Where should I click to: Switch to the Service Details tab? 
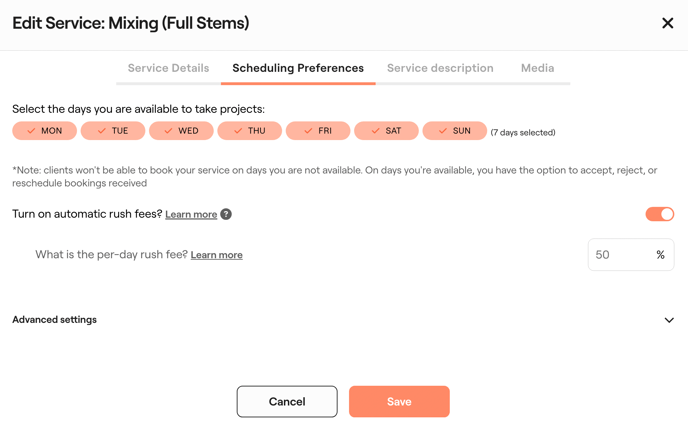168,68
